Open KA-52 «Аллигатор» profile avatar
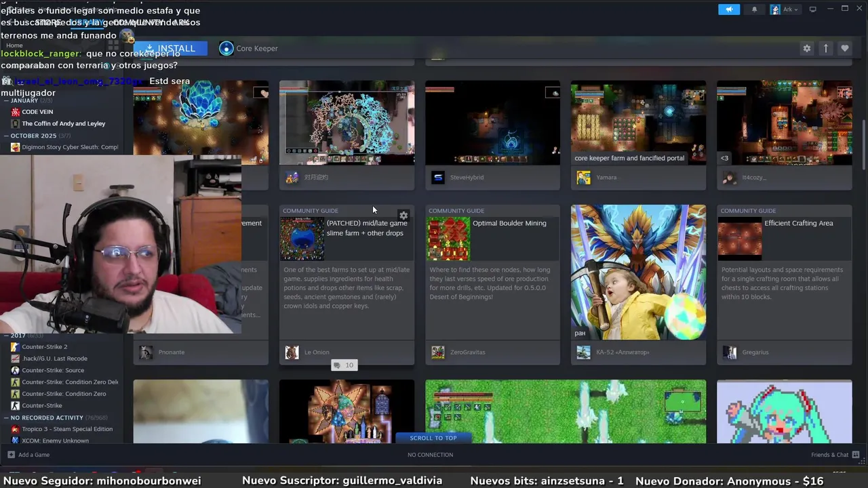This screenshot has height=488, width=868. click(x=583, y=352)
